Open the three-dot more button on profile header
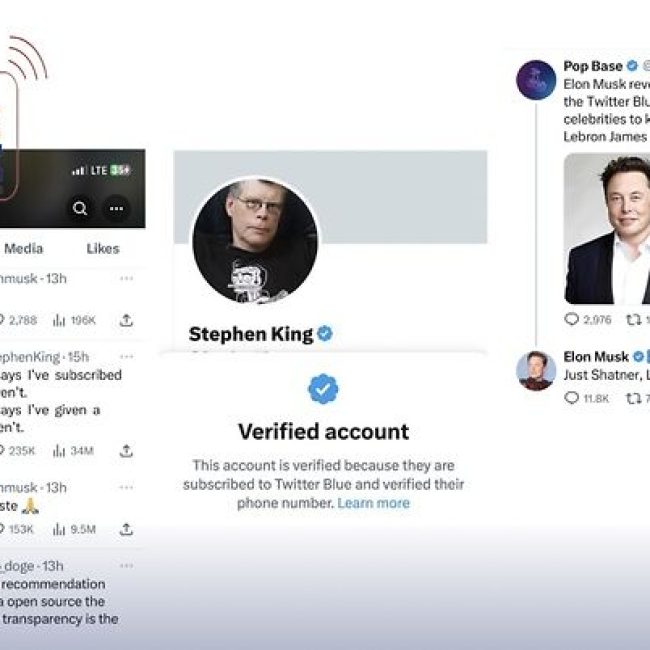 116,208
